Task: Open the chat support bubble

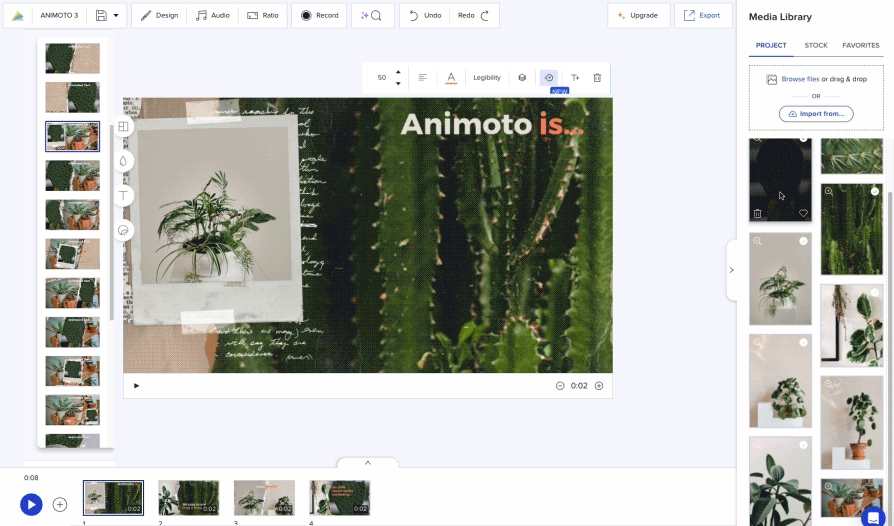Action: [873, 517]
